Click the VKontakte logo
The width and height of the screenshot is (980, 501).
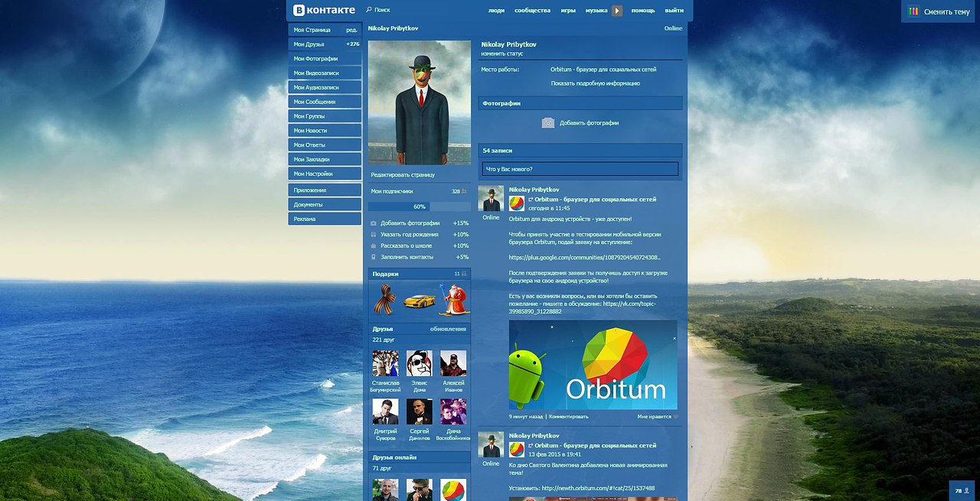pos(325,10)
